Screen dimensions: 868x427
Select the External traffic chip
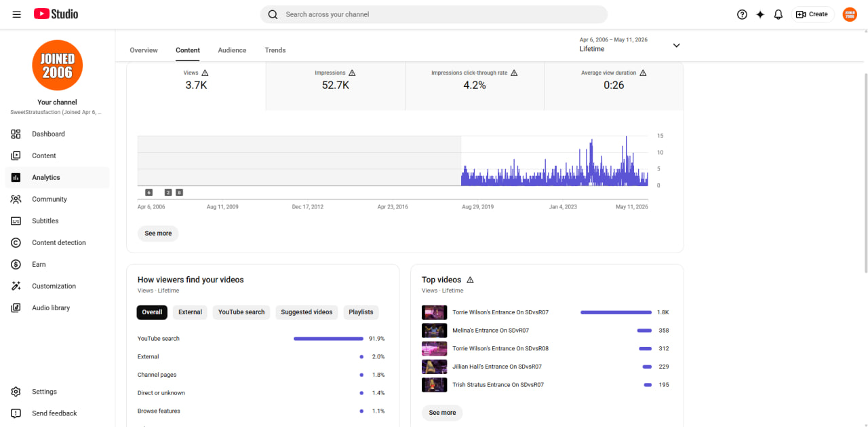point(190,312)
